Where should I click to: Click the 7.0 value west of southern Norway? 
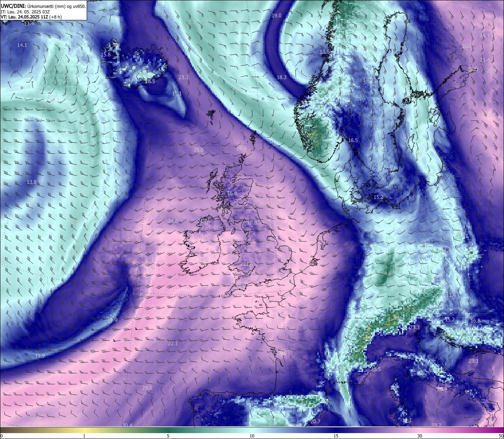tap(272, 130)
